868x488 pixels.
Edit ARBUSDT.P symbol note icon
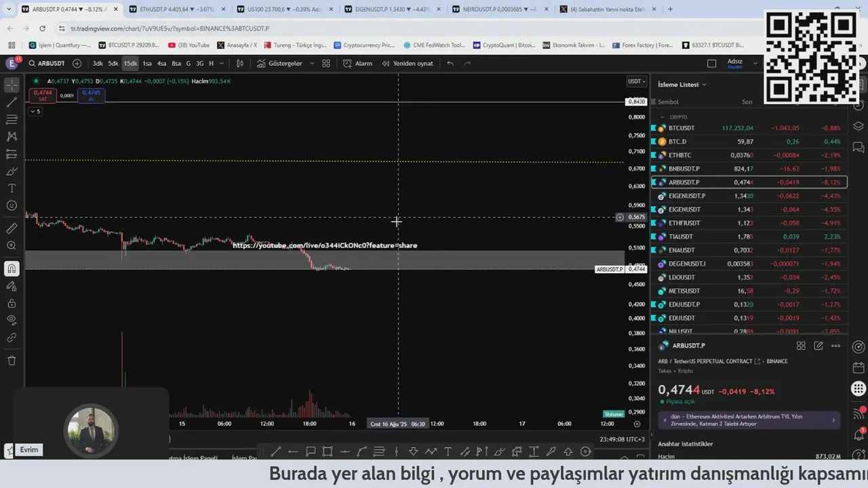[818, 346]
